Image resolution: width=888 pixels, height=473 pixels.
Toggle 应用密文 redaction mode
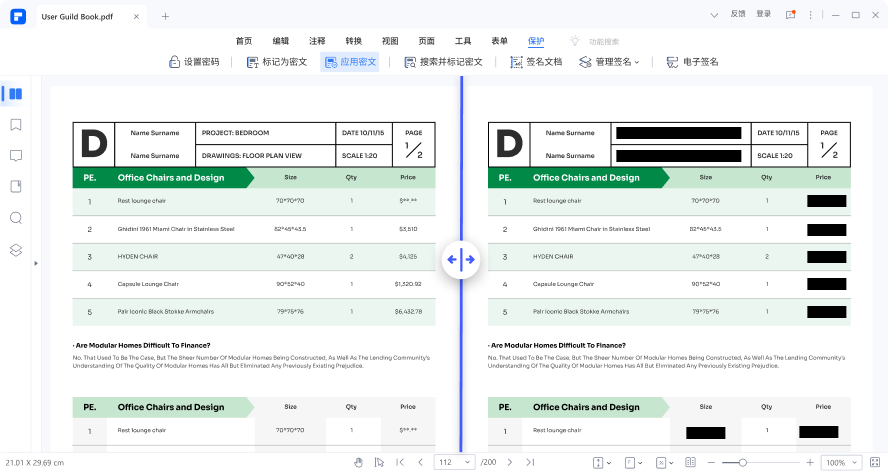point(350,62)
